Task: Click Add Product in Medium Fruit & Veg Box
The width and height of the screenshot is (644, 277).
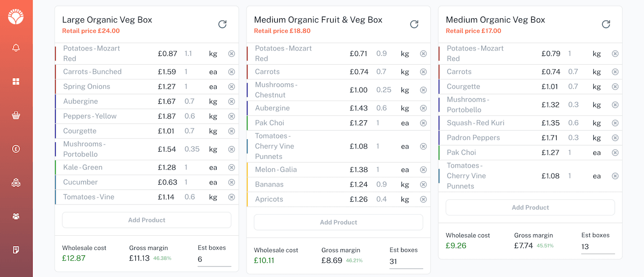Action: [x=339, y=222]
